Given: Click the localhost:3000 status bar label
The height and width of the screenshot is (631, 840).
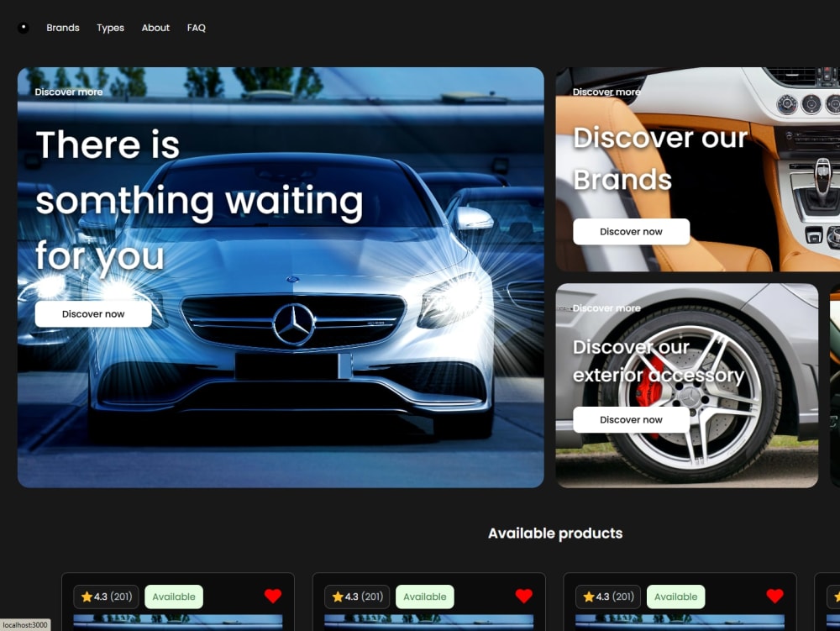Looking at the screenshot, I should click(x=25, y=624).
